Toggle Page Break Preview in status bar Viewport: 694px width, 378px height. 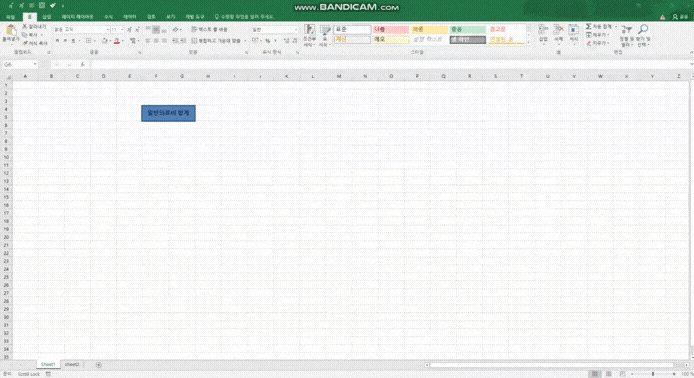coord(622,374)
